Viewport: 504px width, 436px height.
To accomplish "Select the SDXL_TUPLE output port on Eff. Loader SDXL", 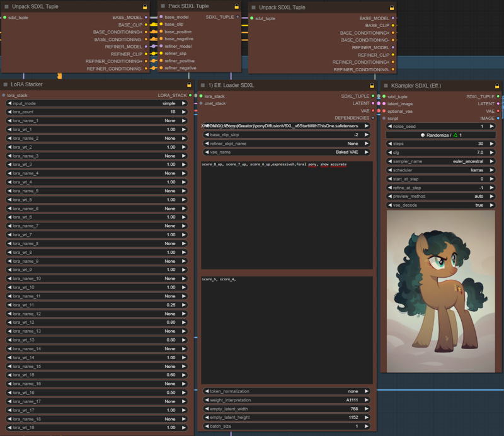I will click(x=373, y=96).
